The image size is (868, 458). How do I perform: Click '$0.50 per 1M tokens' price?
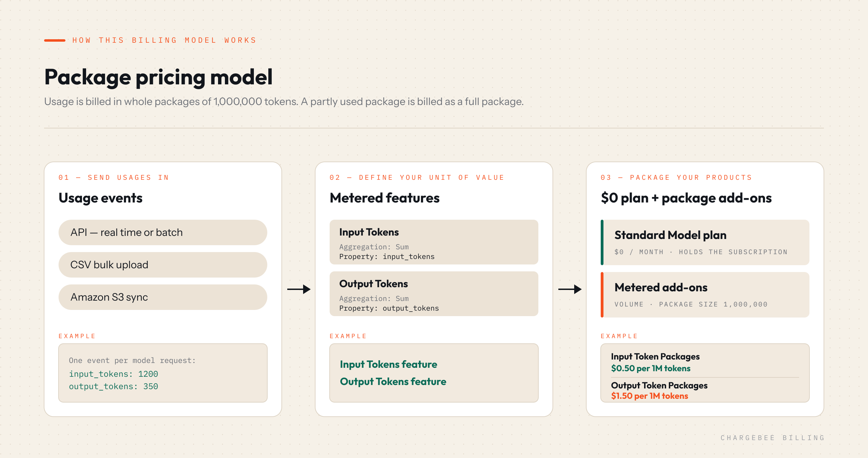pos(651,368)
